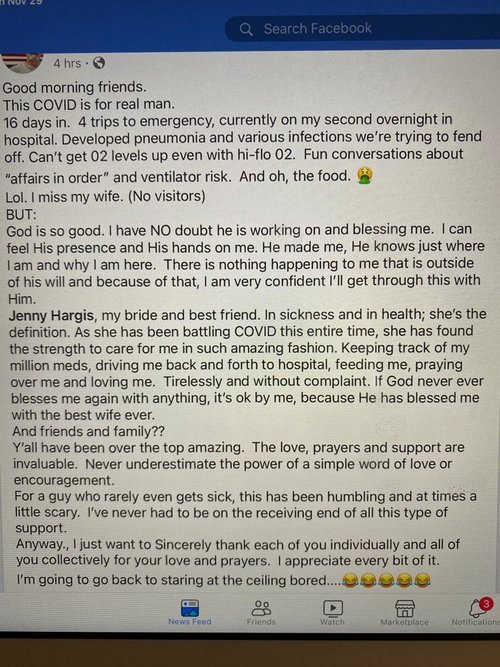Click the News Feed tab label
The image size is (500, 667).
[190, 621]
